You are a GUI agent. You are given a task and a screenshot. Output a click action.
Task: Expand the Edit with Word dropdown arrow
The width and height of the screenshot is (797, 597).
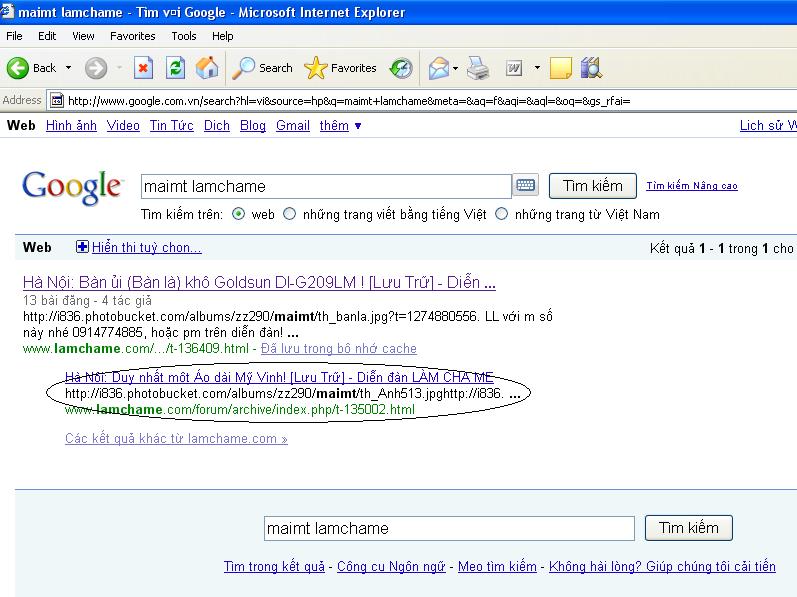pos(537,67)
